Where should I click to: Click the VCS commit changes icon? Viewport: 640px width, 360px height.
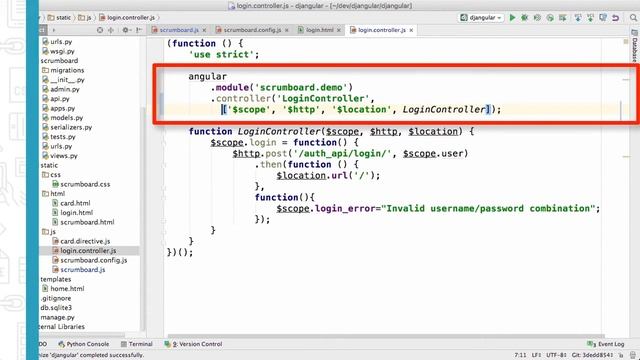[x=590, y=18]
